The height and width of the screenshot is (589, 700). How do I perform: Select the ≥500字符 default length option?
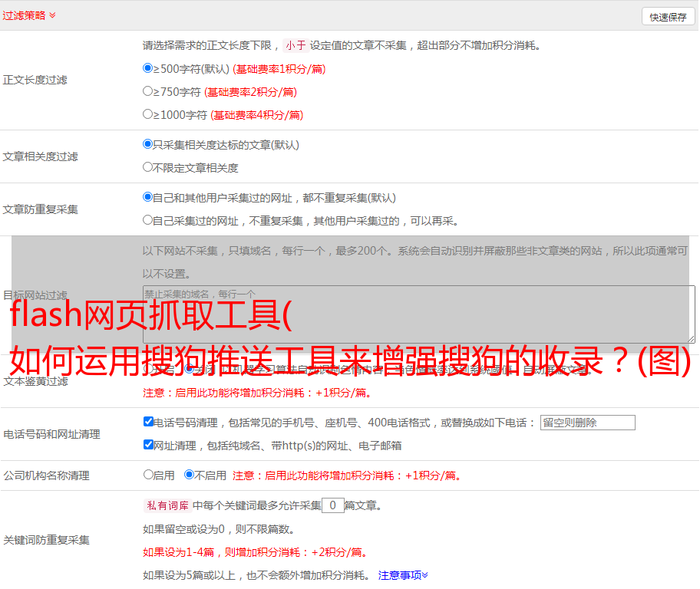click(x=148, y=68)
